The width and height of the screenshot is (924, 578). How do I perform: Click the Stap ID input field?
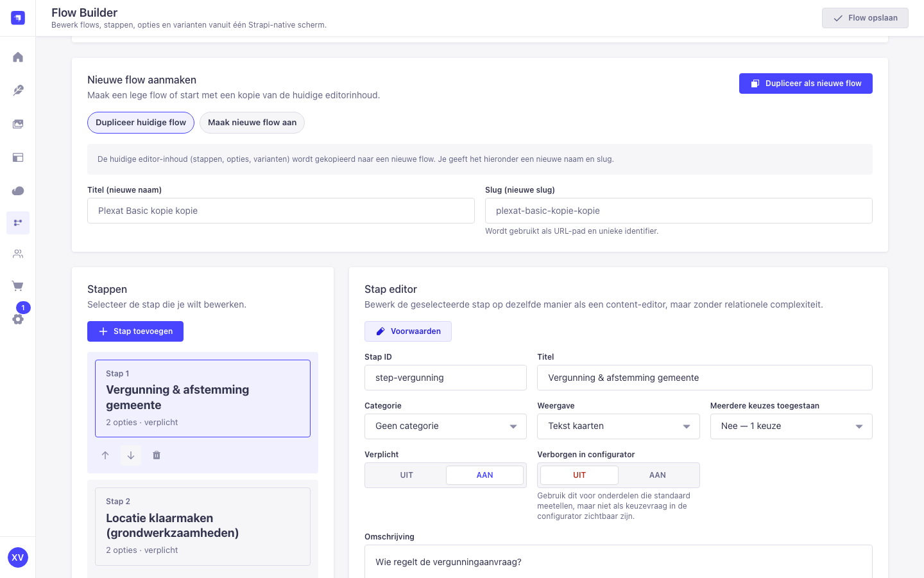[x=445, y=378]
